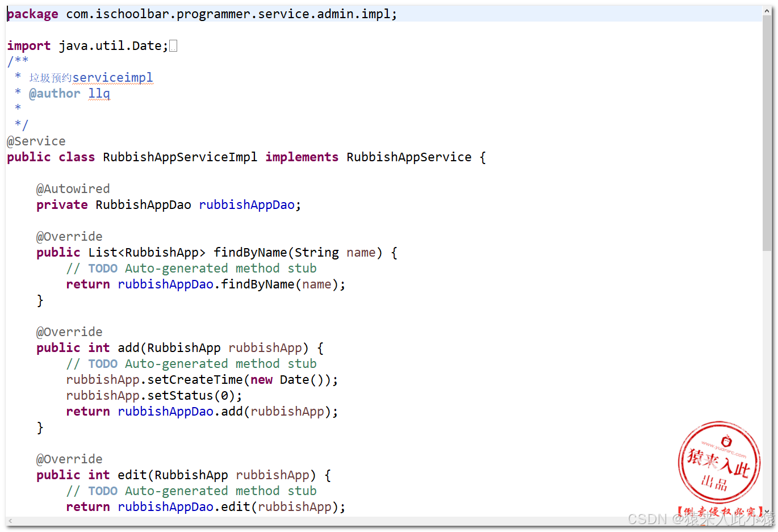This screenshot has width=778, height=532.
Task: Click the RubbishAppService interface name
Action: (x=409, y=157)
